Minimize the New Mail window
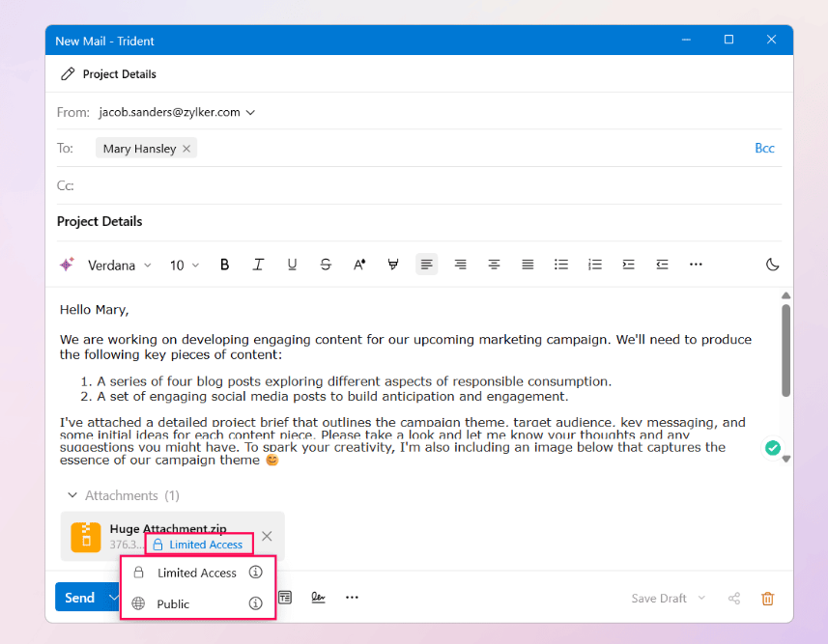This screenshot has height=644, width=828. (x=686, y=40)
